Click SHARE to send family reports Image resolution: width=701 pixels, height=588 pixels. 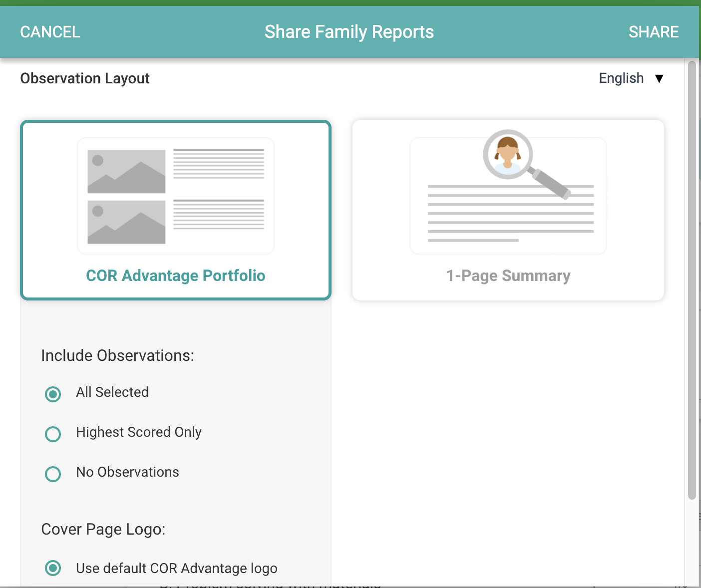coord(654,31)
